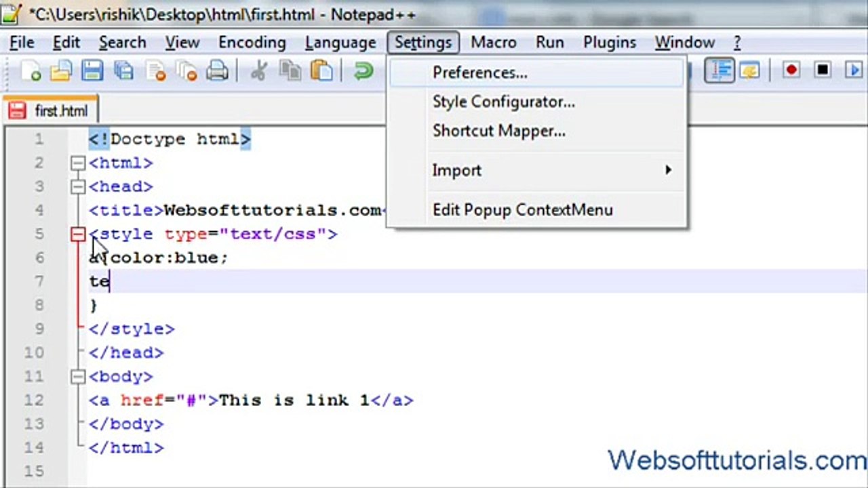Click the Paste clipboard icon
This screenshot has height=488, width=868.
(321, 70)
